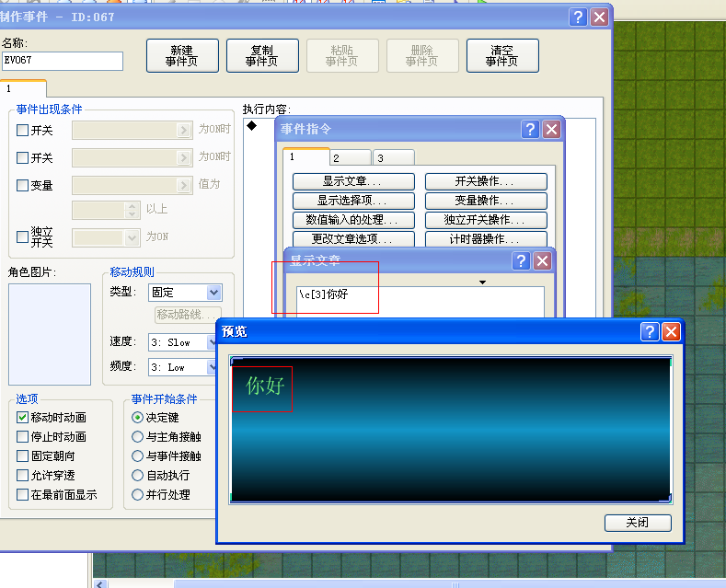726x588 pixels.
Task: Close the 事件指令 dialog
Action: point(551,129)
